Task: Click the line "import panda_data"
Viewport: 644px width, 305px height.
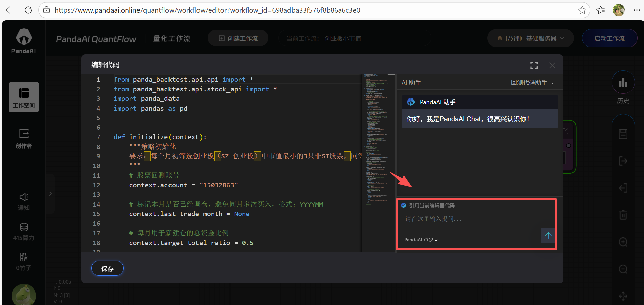Action: click(147, 99)
